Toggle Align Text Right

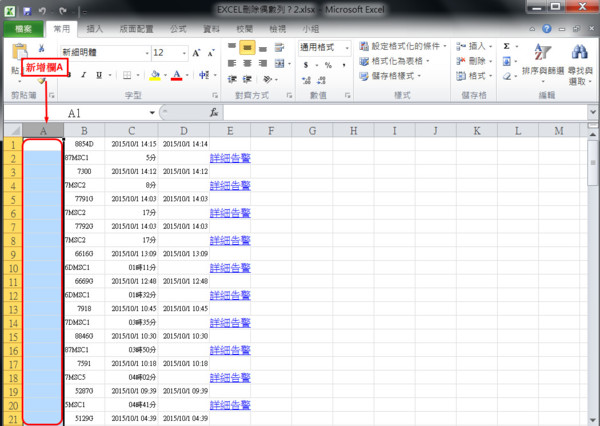pos(263,63)
